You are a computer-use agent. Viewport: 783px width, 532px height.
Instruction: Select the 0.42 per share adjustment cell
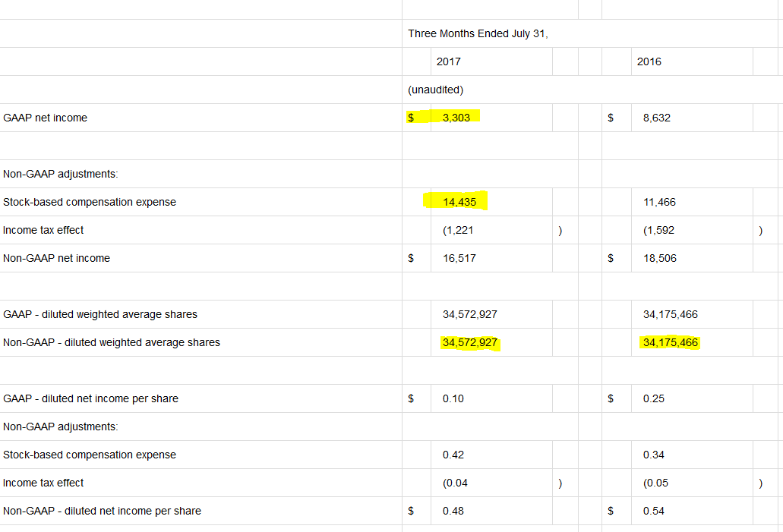click(453, 455)
